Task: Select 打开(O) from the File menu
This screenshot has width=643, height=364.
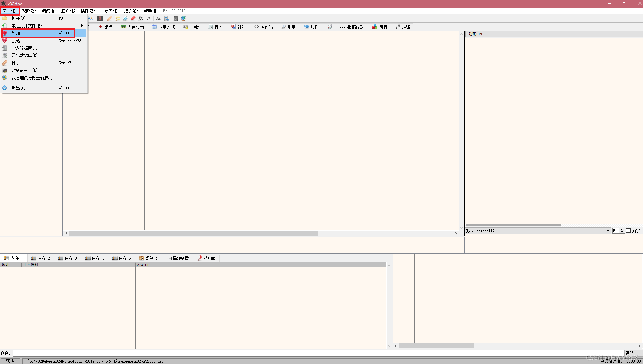Action: click(x=44, y=18)
